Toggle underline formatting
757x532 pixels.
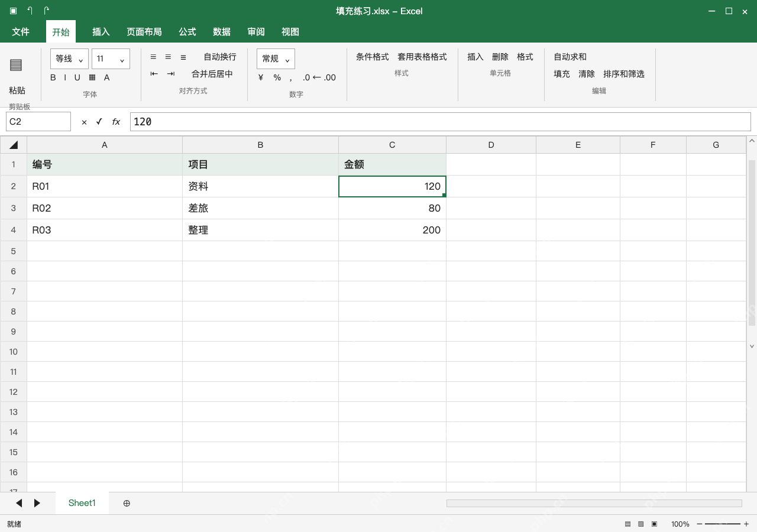click(77, 77)
